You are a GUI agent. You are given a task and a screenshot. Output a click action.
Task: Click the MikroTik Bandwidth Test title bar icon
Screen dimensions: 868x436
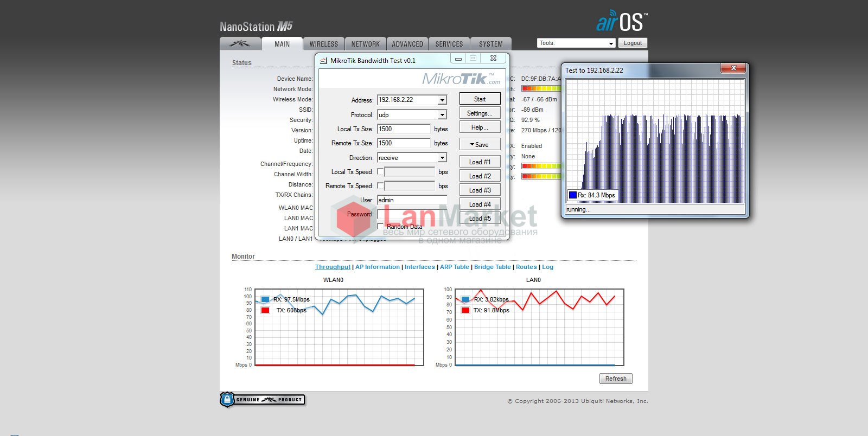click(323, 61)
